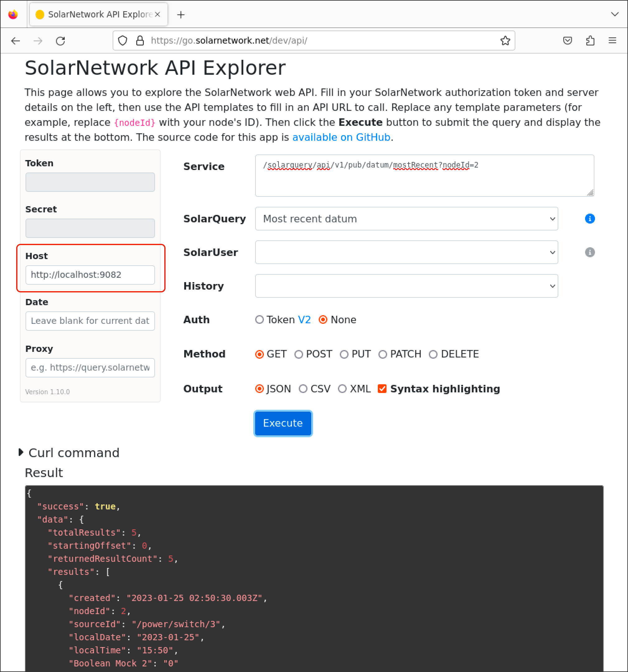Open the History dropdown

(406, 286)
